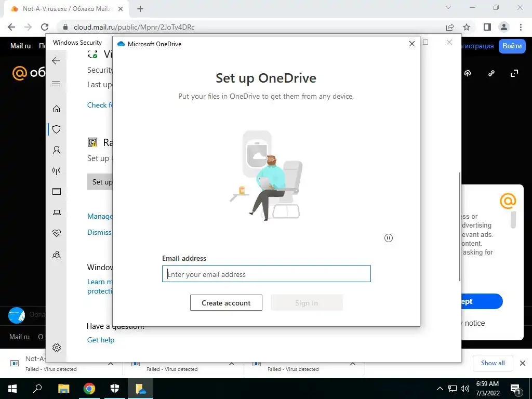The height and width of the screenshot is (399, 532).
Task: Open the Windows Start menu
Action: (12, 389)
